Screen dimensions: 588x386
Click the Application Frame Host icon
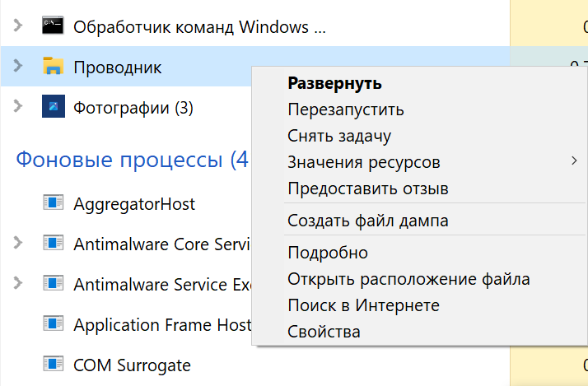click(x=54, y=324)
